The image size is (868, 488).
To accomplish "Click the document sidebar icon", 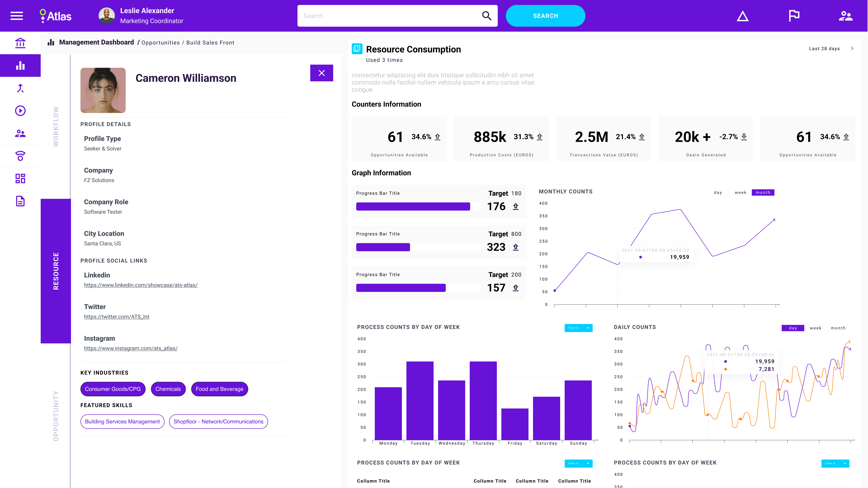I will click(x=20, y=201).
